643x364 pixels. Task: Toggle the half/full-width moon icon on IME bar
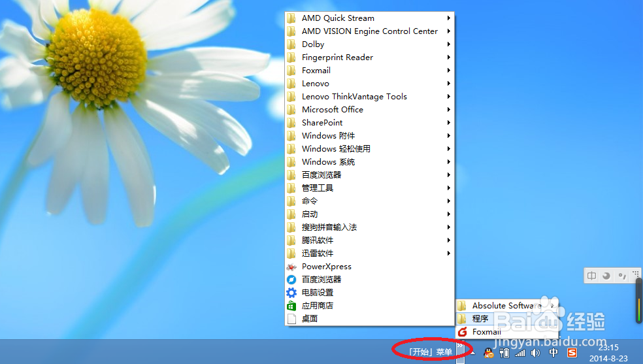coord(606,276)
